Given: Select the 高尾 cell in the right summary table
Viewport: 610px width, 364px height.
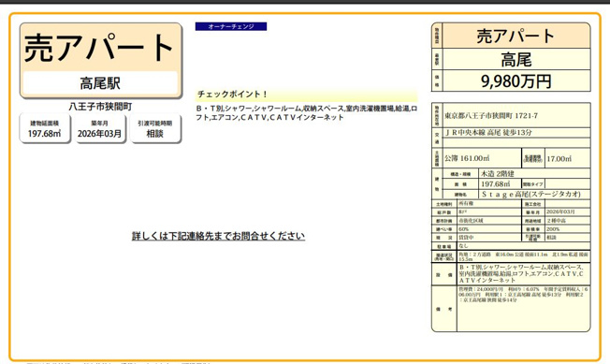Looking at the screenshot, I should (516, 60).
